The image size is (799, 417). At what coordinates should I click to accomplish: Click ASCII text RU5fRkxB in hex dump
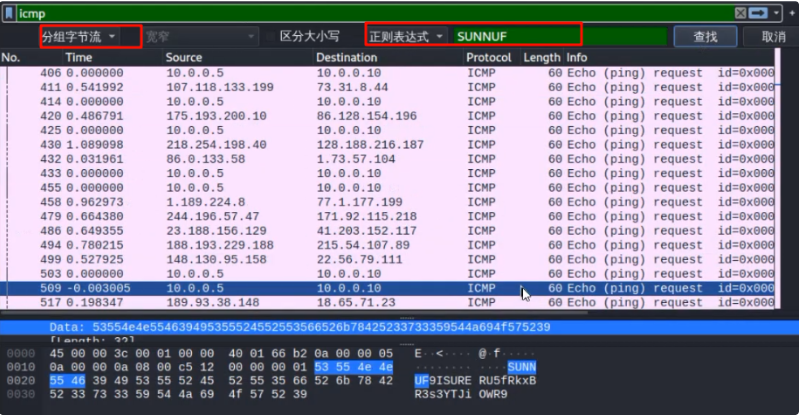tap(507, 380)
